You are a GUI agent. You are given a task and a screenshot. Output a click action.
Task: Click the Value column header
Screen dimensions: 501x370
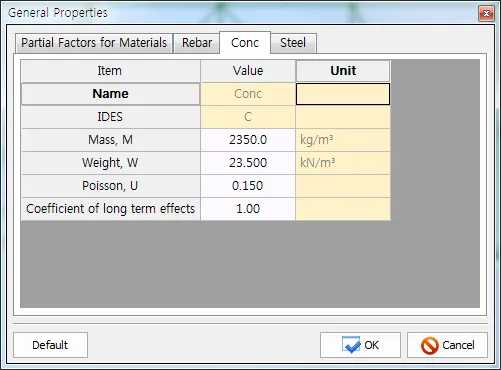(248, 71)
